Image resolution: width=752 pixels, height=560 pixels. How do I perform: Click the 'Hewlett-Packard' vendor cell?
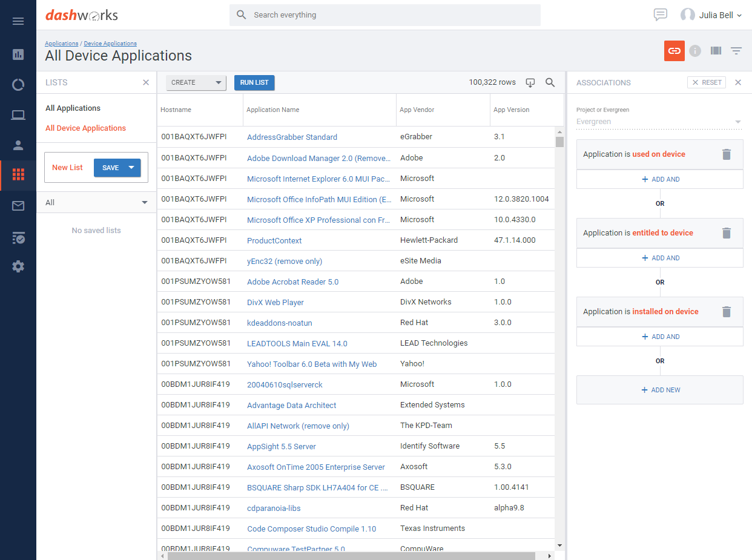429,240
